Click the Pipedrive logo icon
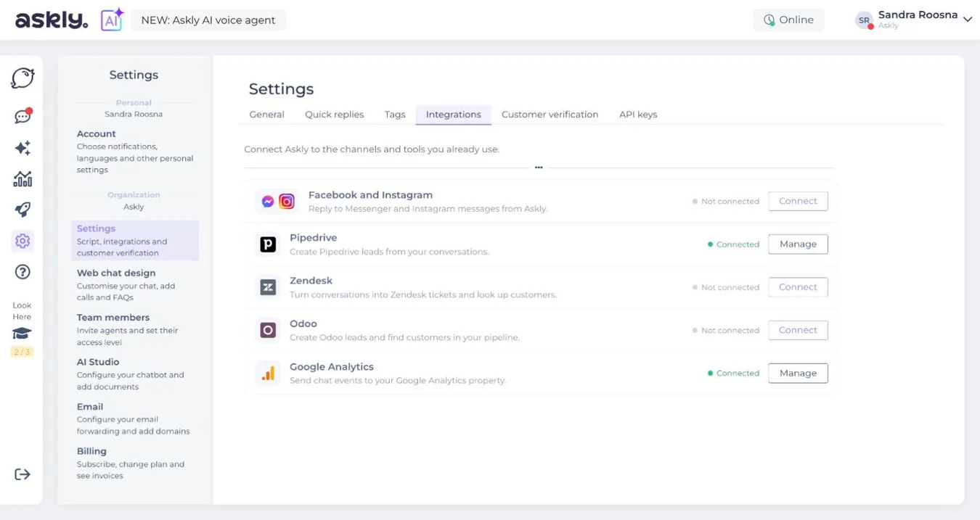The image size is (980, 520). (268, 244)
